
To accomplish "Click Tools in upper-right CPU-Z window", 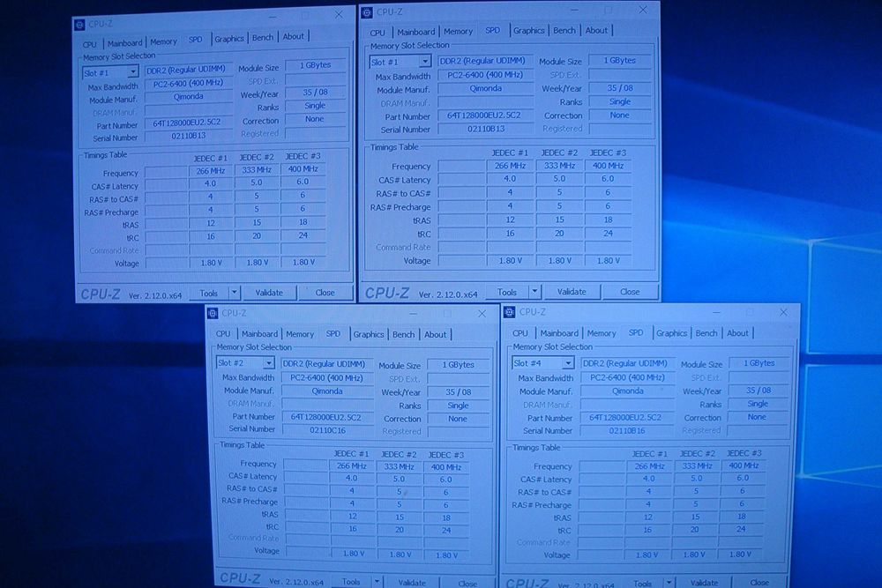I will [507, 292].
